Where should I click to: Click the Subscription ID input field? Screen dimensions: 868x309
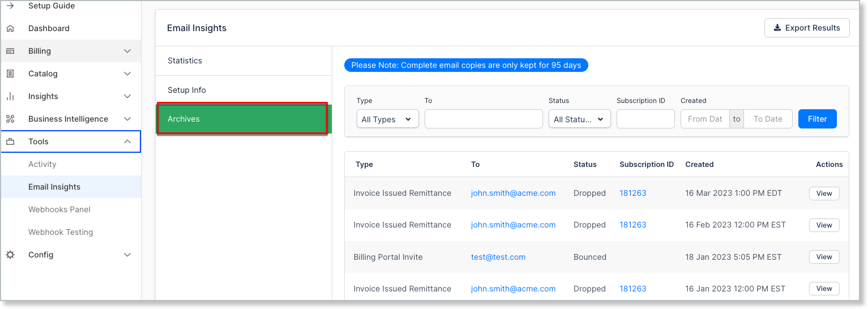[x=645, y=119]
